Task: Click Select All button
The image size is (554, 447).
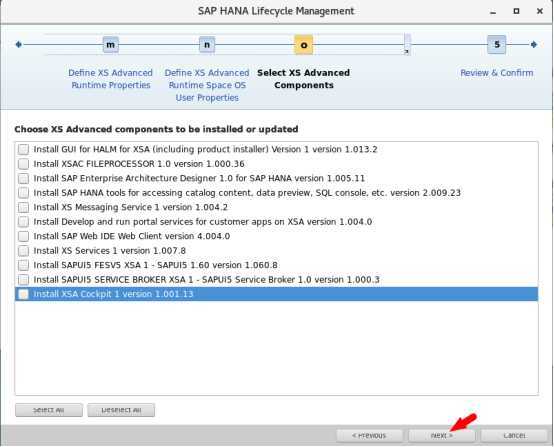Action: click(x=49, y=410)
